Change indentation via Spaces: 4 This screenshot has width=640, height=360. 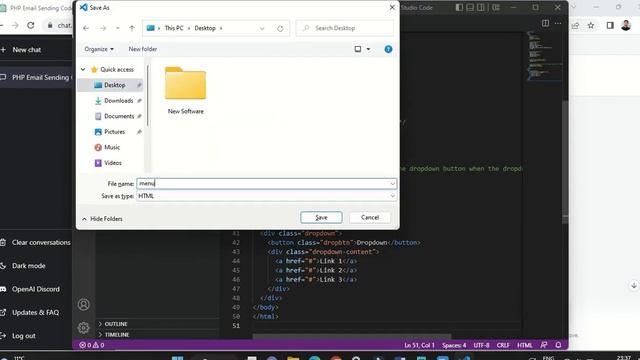point(454,345)
